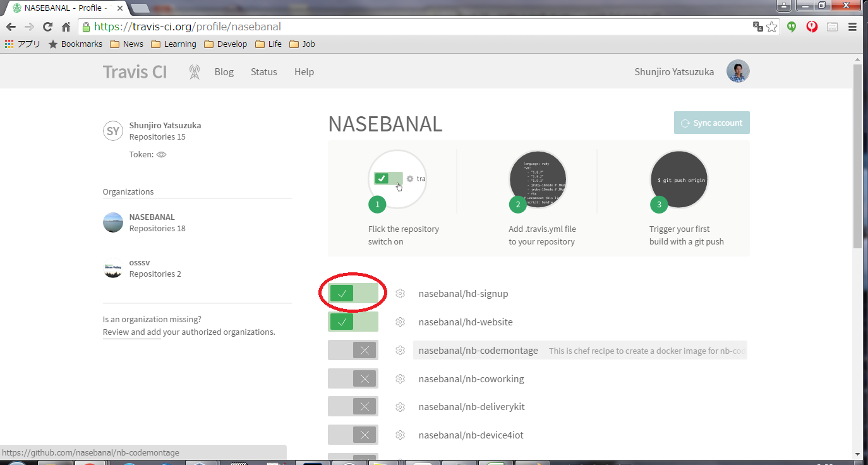Show the token via eye icon
The image size is (868, 465).
(x=161, y=154)
